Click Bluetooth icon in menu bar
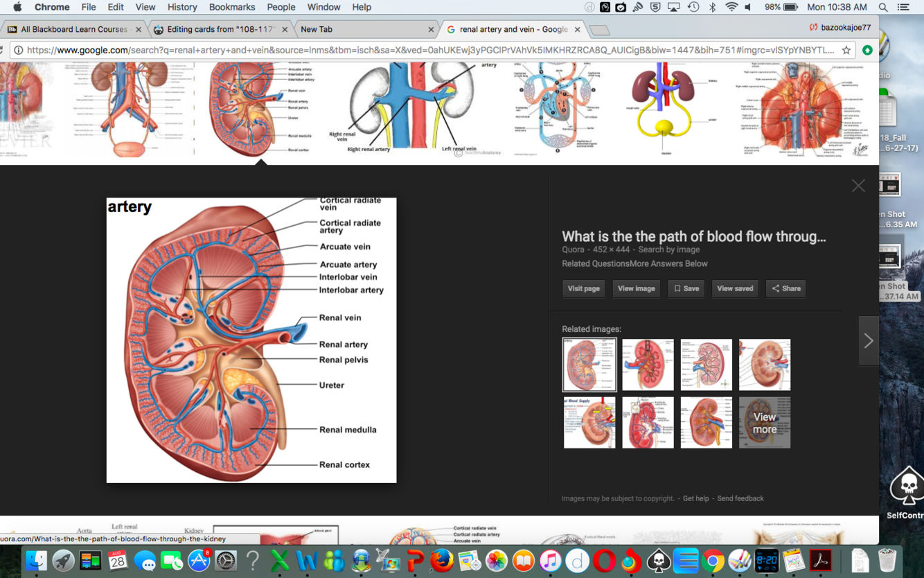924x578 pixels. pyautogui.click(x=712, y=7)
